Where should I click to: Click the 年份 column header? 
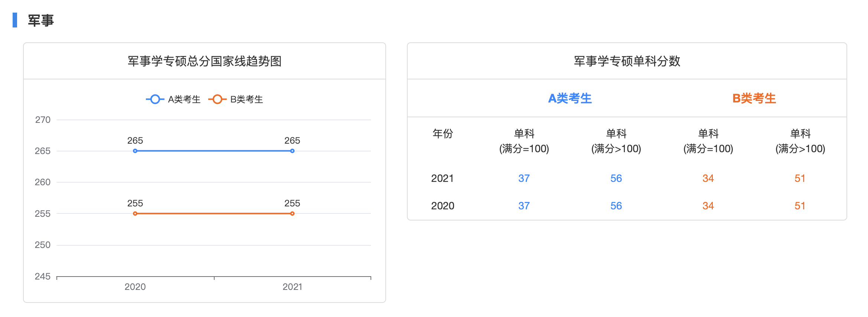443,134
